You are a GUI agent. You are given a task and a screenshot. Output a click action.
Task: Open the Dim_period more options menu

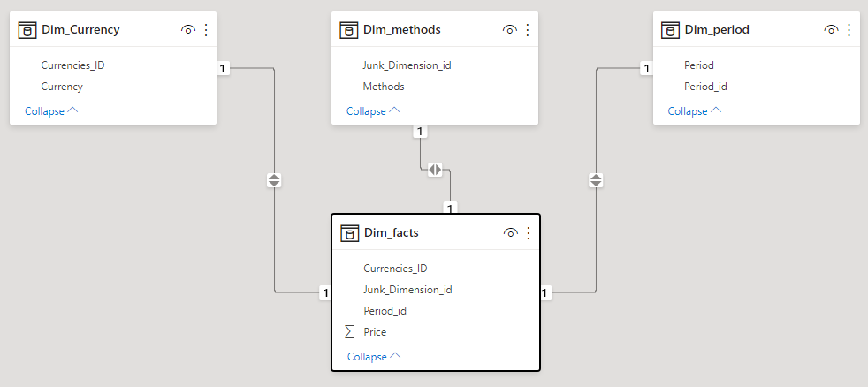click(849, 30)
